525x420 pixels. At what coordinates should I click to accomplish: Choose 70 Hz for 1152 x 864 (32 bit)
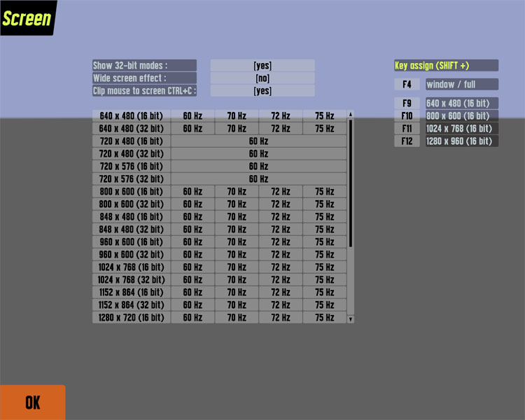point(237,304)
